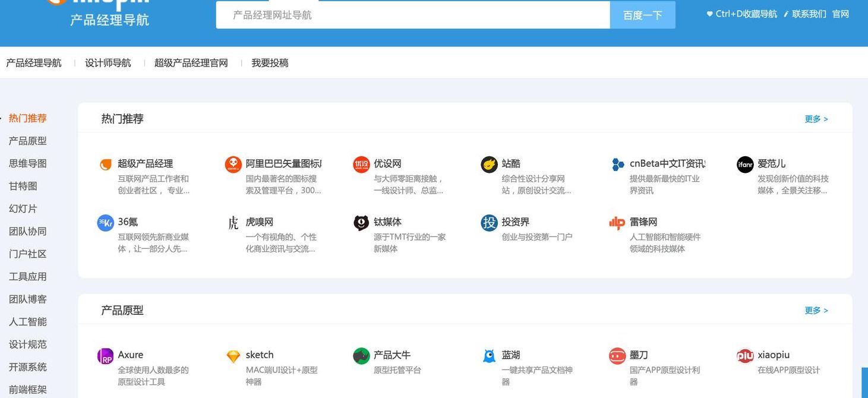Open the 墨刀 title link
The image size is (868, 398).
pyautogui.click(x=639, y=355)
